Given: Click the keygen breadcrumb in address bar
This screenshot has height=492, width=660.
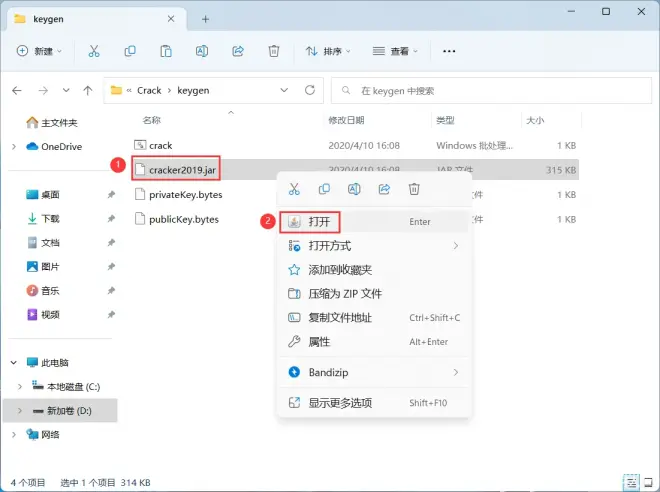Looking at the screenshot, I should [x=193, y=90].
